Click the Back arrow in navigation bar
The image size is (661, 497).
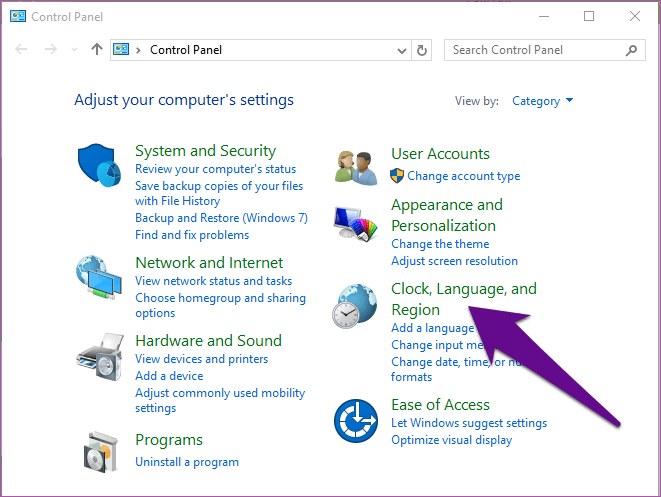click(21, 50)
